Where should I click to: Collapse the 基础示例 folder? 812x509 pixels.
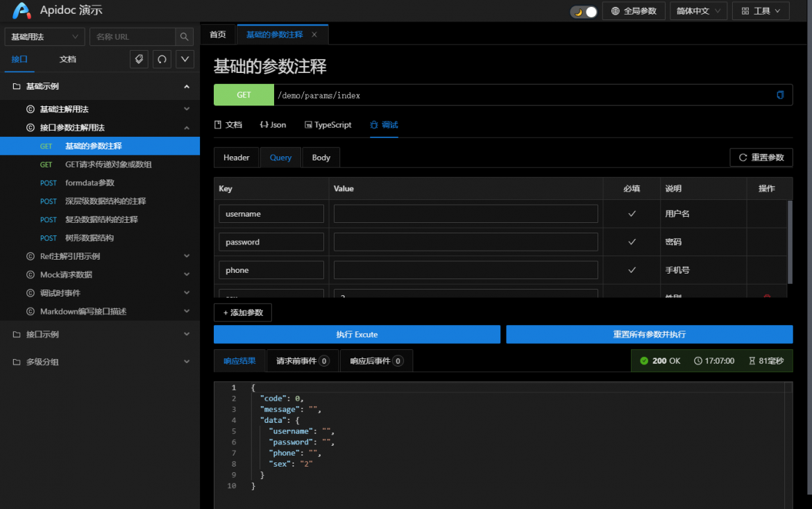point(100,87)
